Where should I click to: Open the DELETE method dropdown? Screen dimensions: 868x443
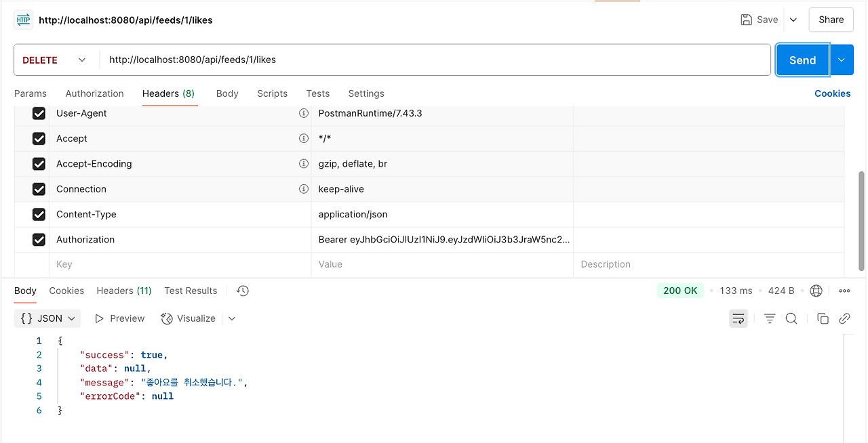click(x=55, y=60)
